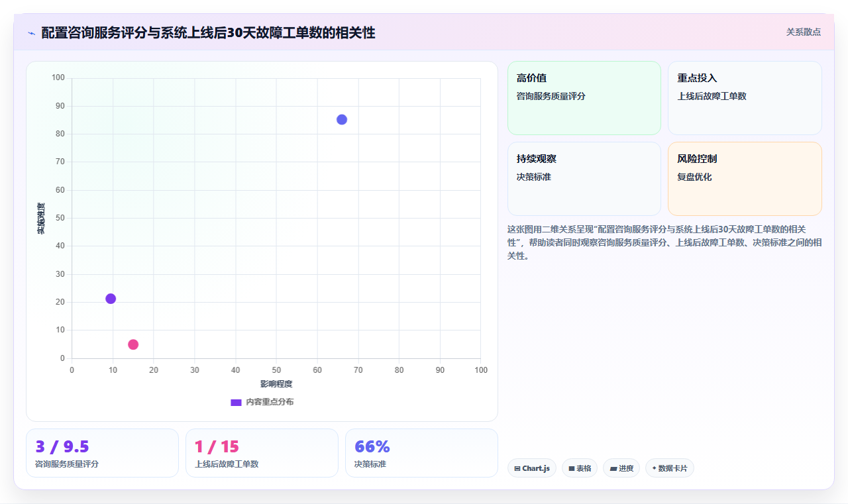Click 决策标准 label under 66%
848x504 pixels.
370,464
